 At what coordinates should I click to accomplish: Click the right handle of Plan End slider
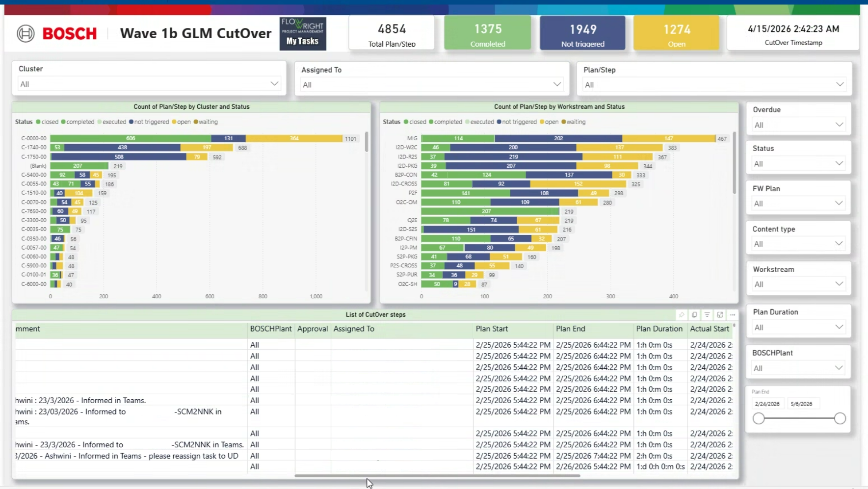click(840, 418)
